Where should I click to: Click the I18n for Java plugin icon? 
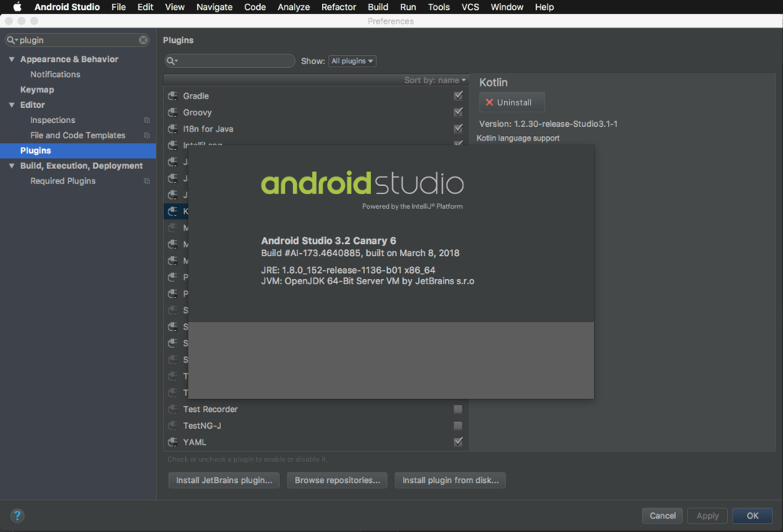click(x=173, y=128)
